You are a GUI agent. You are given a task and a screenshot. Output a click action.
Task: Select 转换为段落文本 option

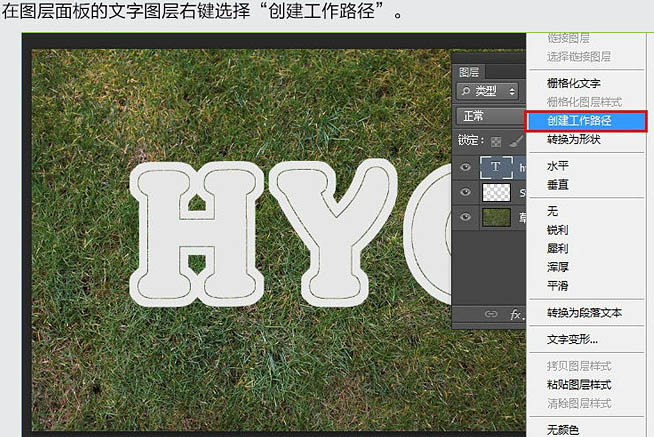pyautogui.click(x=584, y=313)
